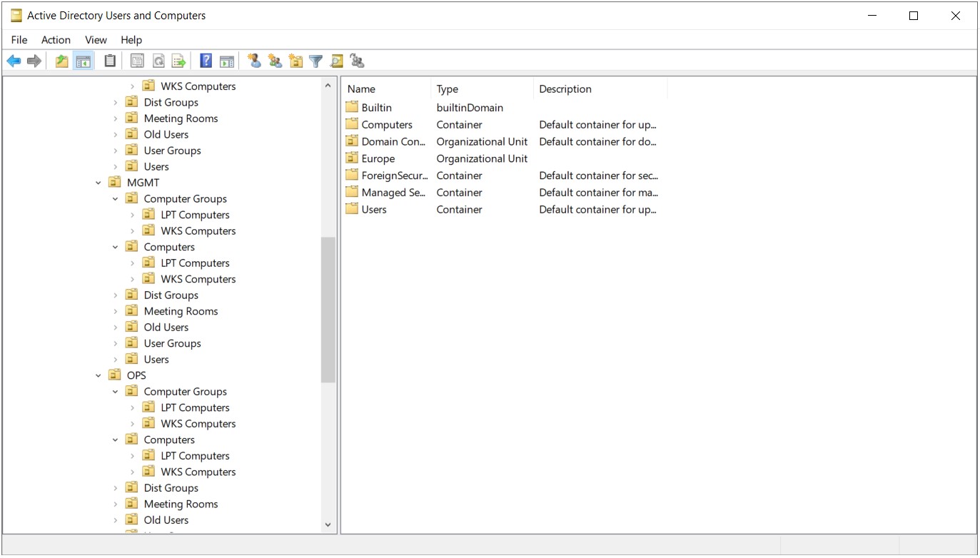The height and width of the screenshot is (558, 980).
Task: Create a new group with the toolbar icon
Action: 275,61
